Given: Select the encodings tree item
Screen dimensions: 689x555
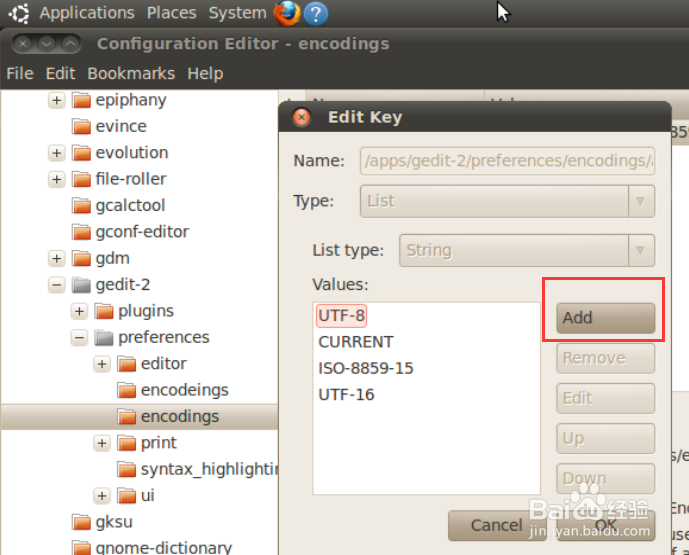Looking at the screenshot, I should (x=180, y=417).
